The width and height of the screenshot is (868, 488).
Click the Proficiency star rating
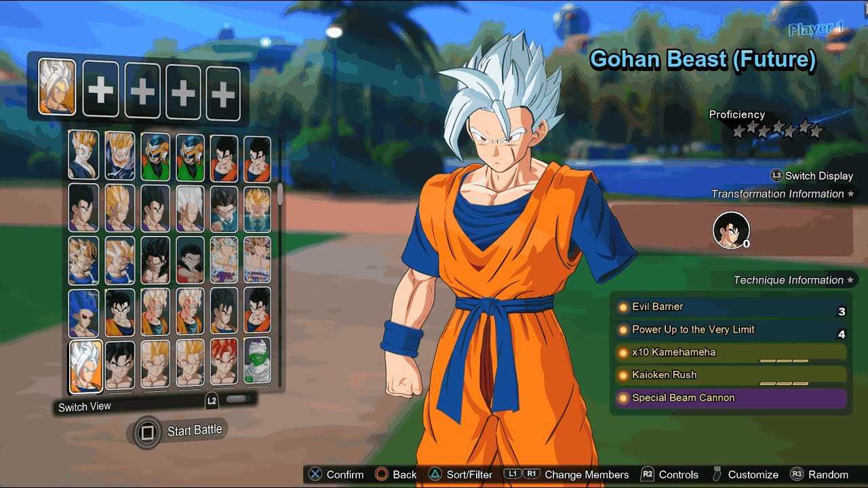(x=778, y=129)
